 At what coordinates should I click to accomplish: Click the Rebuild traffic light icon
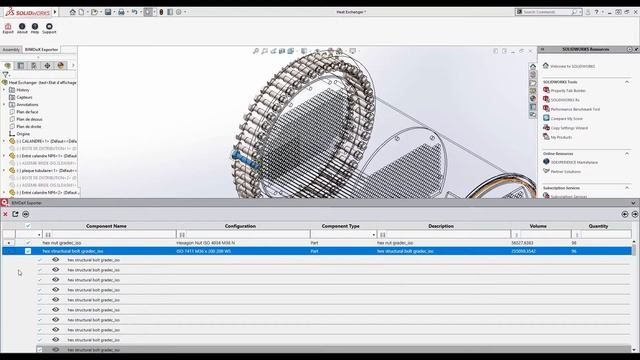click(x=161, y=12)
